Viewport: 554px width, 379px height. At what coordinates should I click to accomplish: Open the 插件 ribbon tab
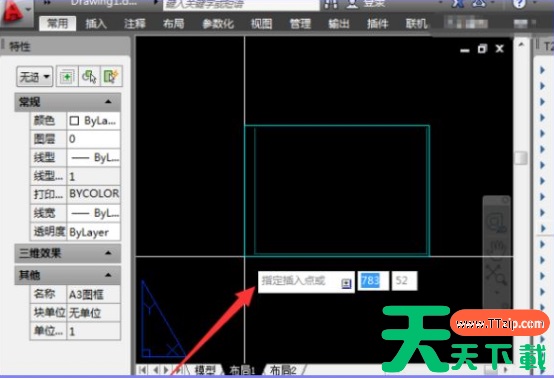[377, 24]
